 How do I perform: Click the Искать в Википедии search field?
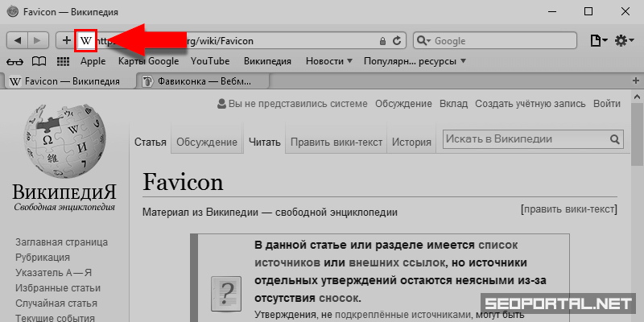tap(523, 139)
